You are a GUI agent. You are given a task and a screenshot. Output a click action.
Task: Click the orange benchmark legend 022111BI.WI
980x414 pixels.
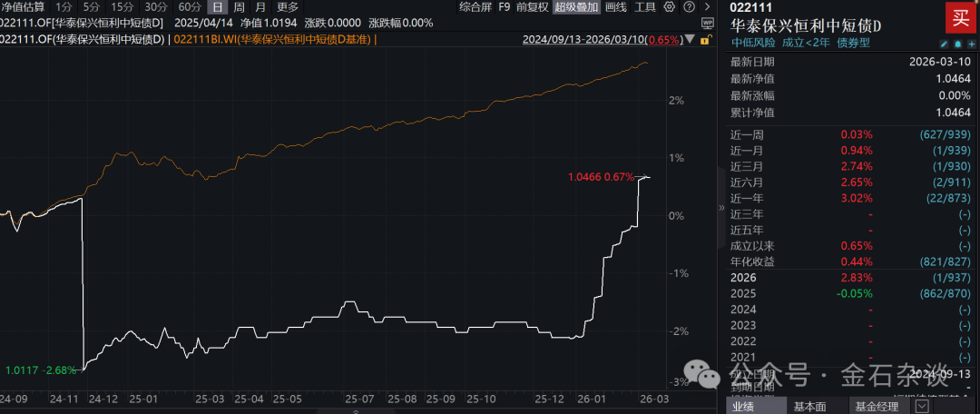point(274,39)
